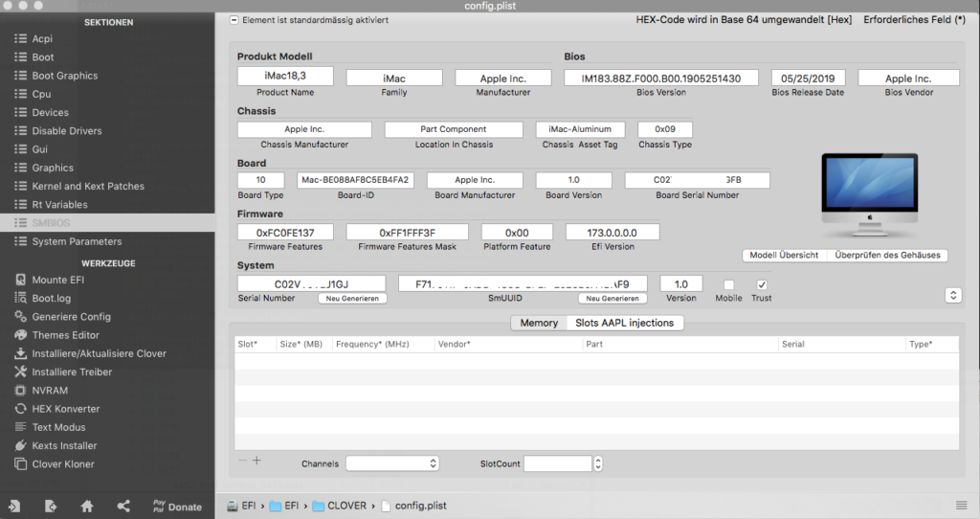Switch to the Memory tab

[x=539, y=323]
